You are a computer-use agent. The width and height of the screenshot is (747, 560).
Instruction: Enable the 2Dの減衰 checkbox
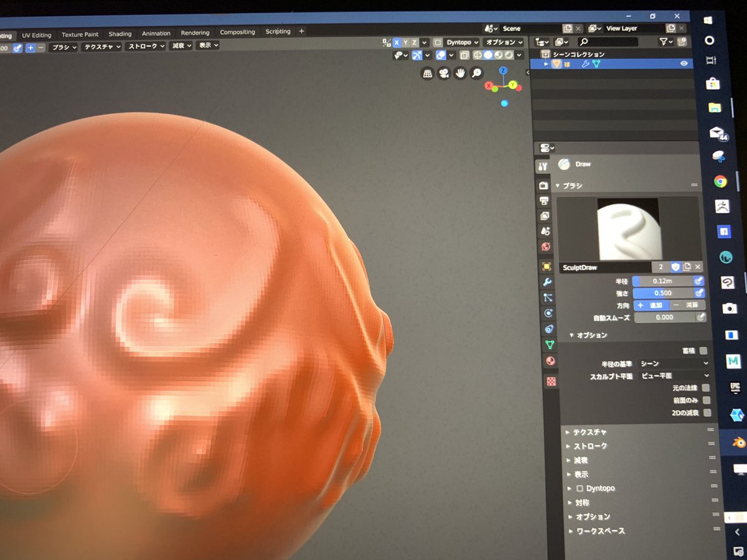(707, 413)
